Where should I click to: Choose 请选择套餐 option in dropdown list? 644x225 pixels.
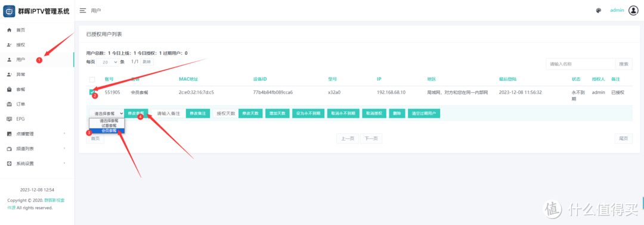point(107,121)
